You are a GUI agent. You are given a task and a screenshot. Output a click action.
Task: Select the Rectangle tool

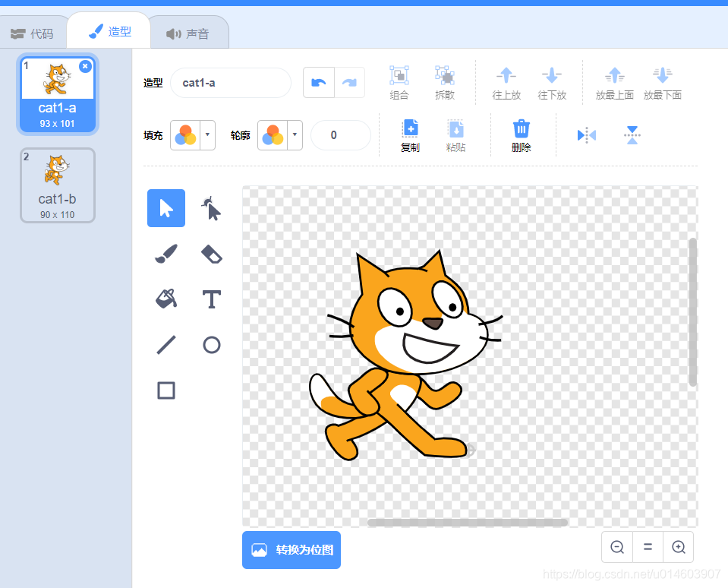166,390
